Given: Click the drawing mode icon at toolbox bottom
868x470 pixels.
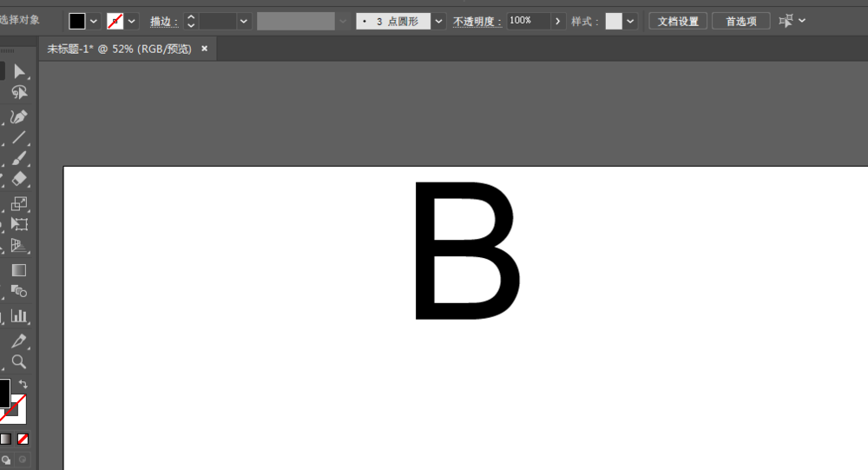Looking at the screenshot, I should pos(6,460).
